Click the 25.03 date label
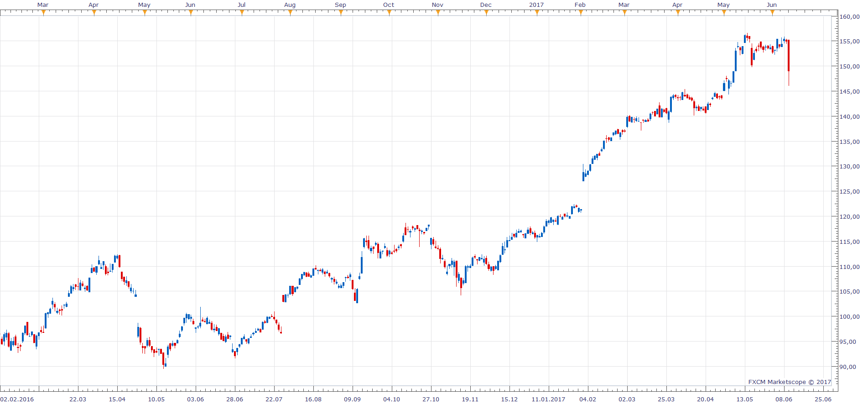 pyautogui.click(x=666, y=399)
